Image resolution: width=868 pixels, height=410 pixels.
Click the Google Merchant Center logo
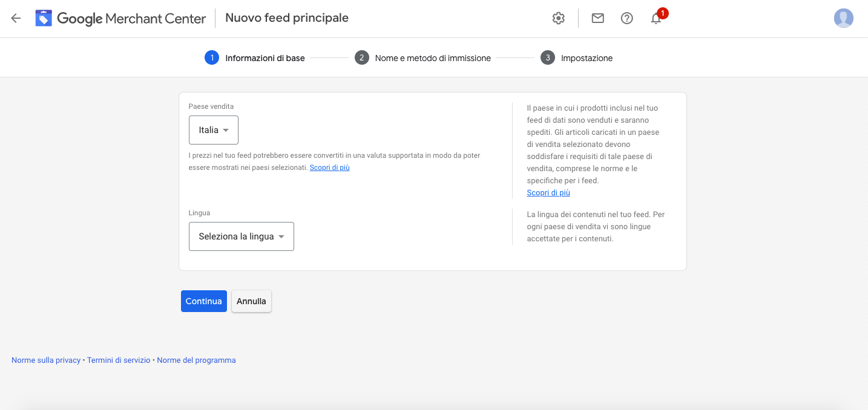(120, 18)
